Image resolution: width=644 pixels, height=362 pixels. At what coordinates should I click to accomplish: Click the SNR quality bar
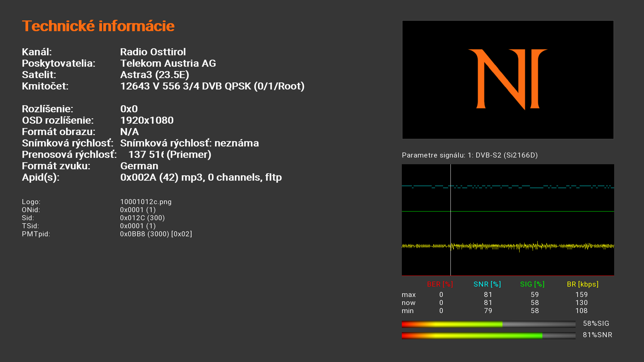coord(488,336)
